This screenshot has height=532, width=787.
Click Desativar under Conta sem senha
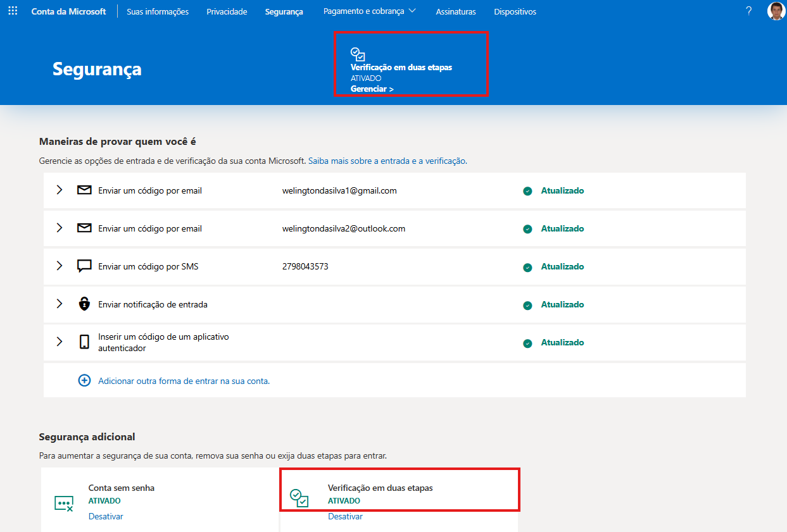coord(106,516)
